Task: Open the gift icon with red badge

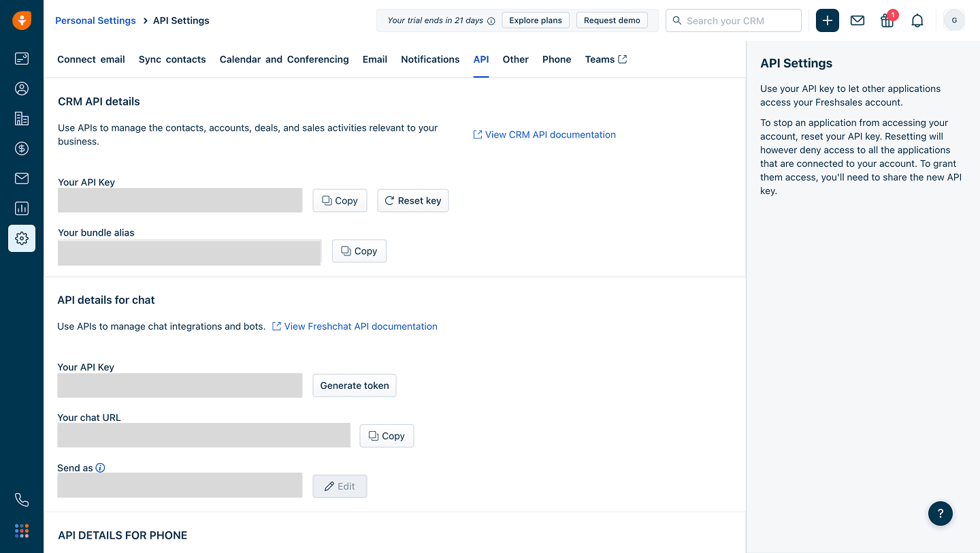Action: pos(887,20)
